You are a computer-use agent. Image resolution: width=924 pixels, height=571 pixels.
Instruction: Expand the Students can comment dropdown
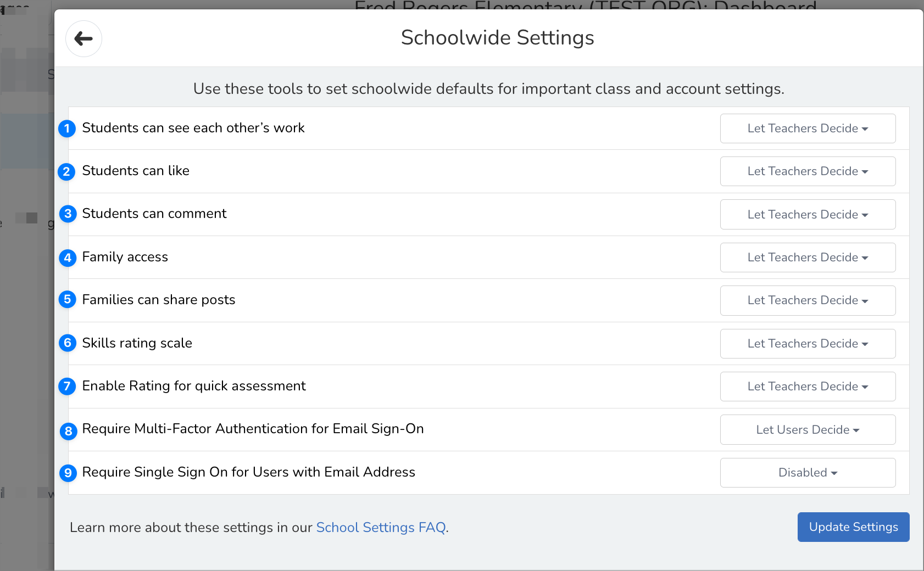pyautogui.click(x=808, y=215)
